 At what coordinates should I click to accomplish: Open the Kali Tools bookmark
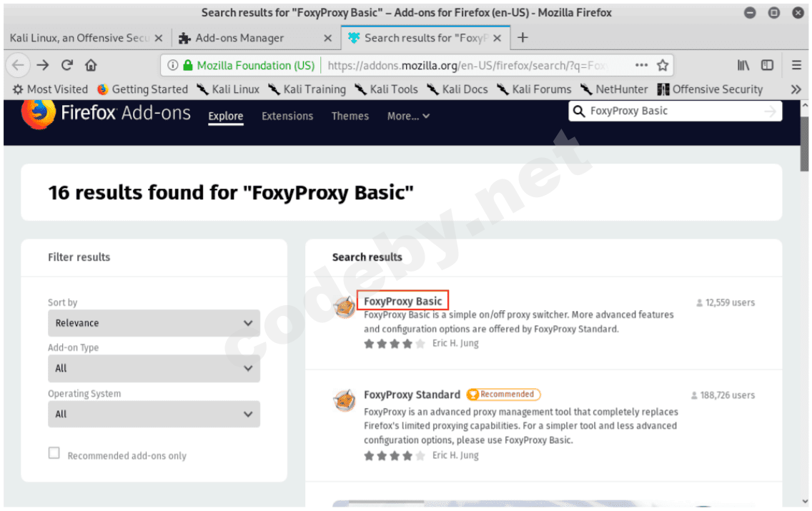click(386, 89)
